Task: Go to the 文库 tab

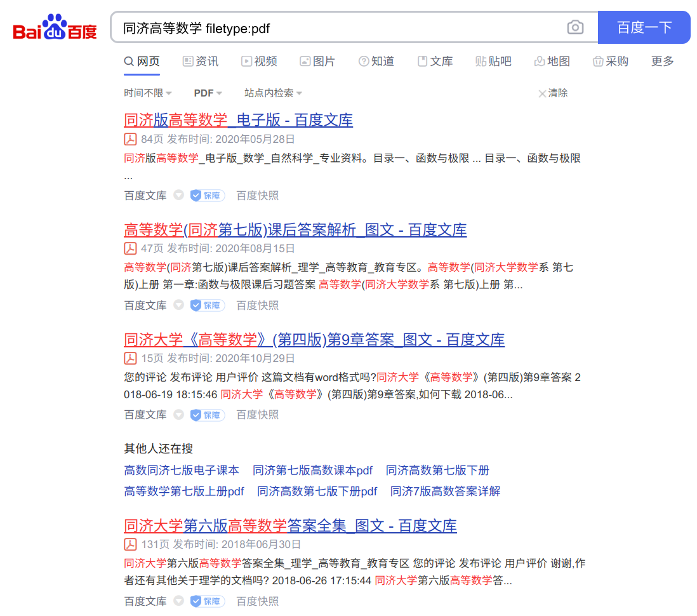Action: [435, 62]
